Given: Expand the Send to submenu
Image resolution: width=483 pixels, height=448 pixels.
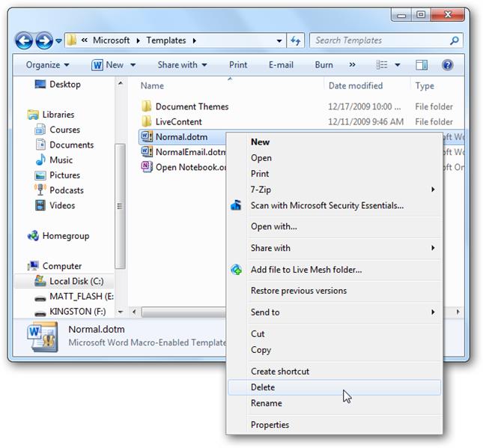Looking at the screenshot, I should click(x=334, y=312).
